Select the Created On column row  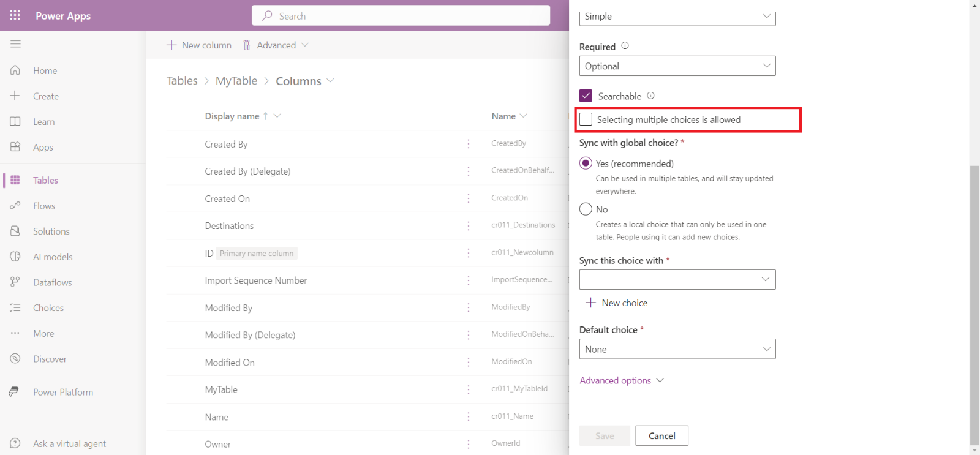click(367, 198)
